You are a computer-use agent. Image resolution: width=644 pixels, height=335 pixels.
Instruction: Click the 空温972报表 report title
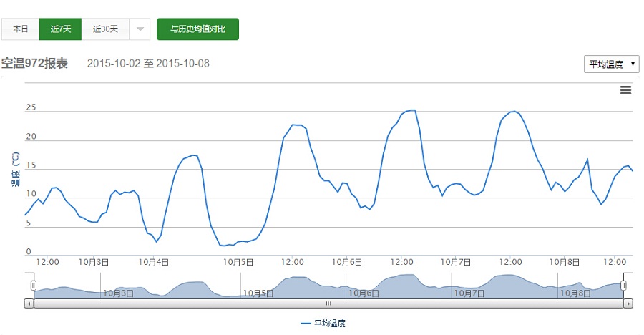34,64
